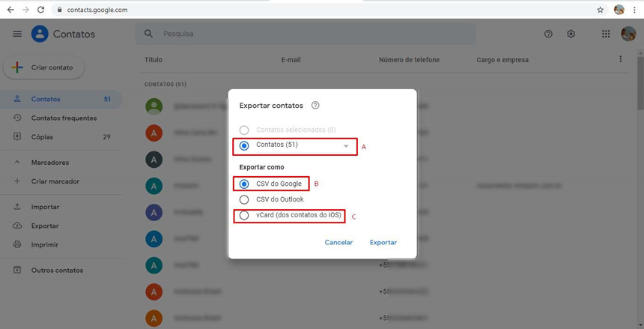Bookmark this page with the star icon
Screen dimensions: 644x329
tap(600, 10)
